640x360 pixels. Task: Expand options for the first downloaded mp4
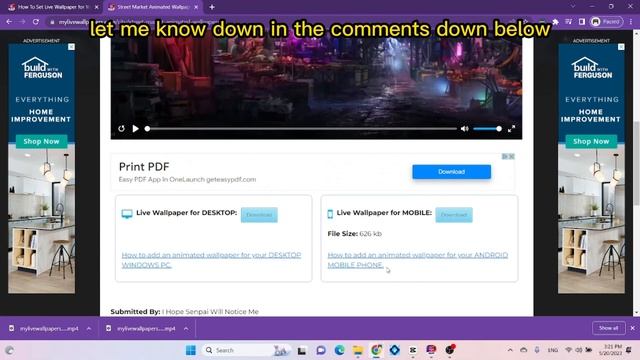pyautogui.click(x=89, y=329)
